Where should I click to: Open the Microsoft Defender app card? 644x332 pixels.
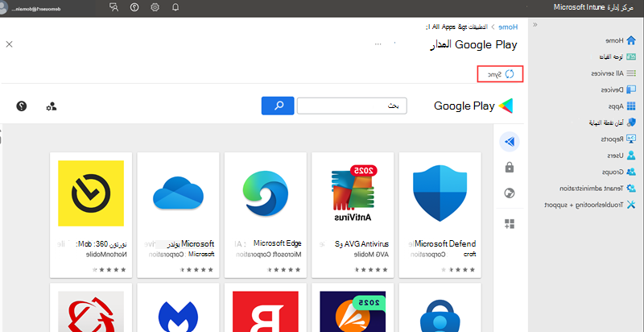click(x=440, y=215)
